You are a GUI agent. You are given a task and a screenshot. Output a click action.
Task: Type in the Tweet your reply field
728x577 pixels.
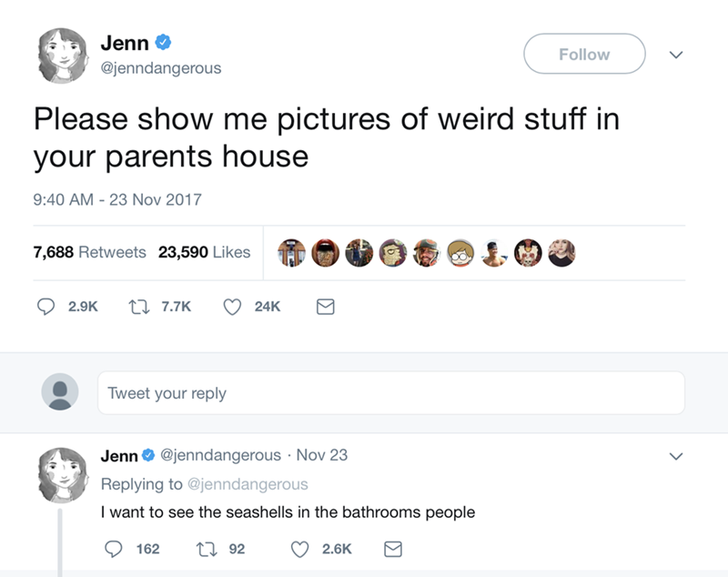click(390, 393)
